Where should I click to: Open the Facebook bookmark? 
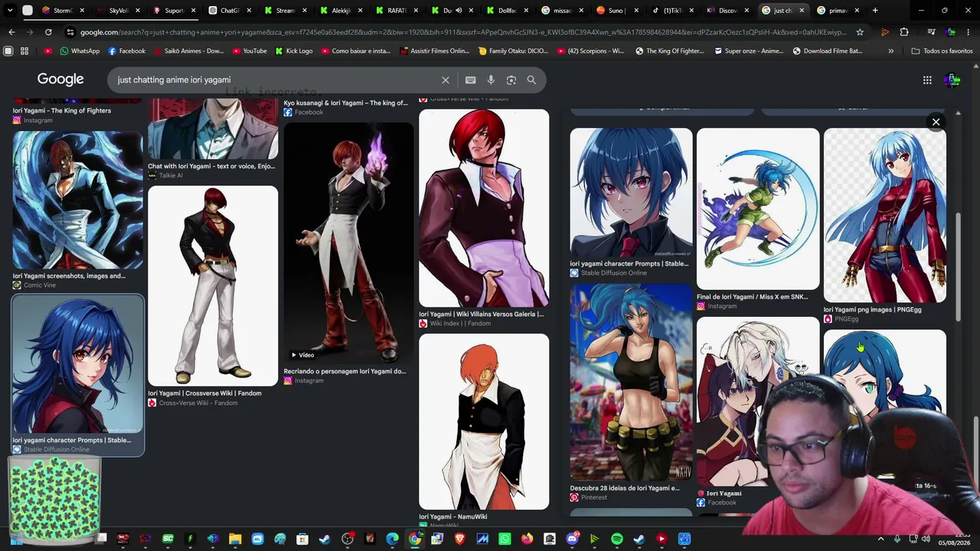pyautogui.click(x=126, y=51)
